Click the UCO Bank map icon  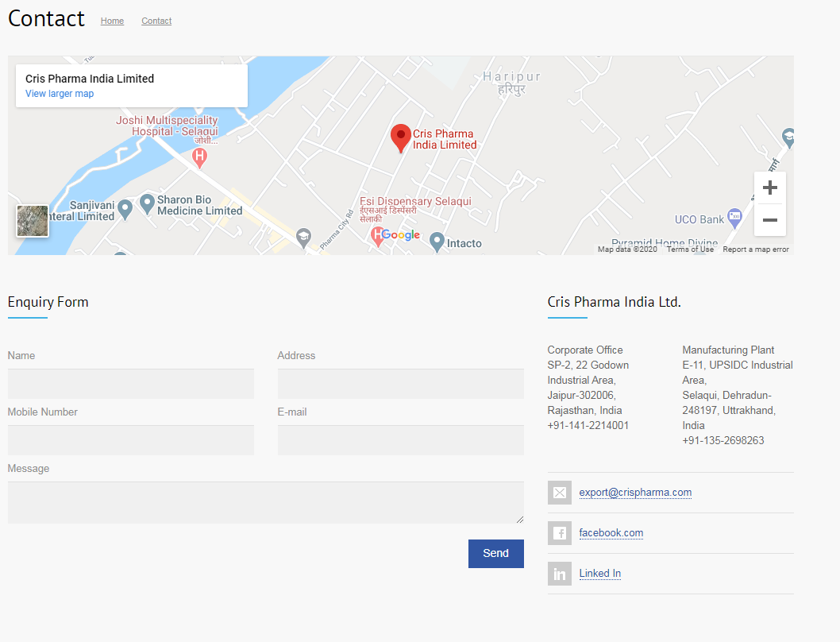pos(734,215)
